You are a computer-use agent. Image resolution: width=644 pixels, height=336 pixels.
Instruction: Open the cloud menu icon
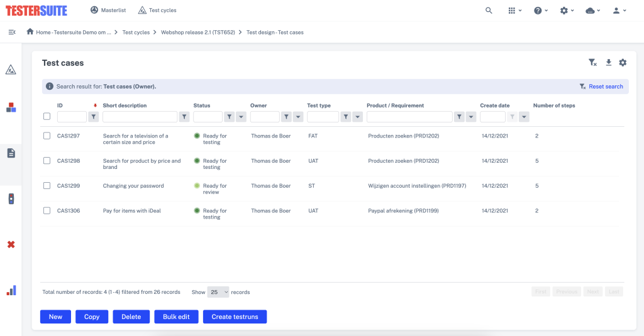590,11
